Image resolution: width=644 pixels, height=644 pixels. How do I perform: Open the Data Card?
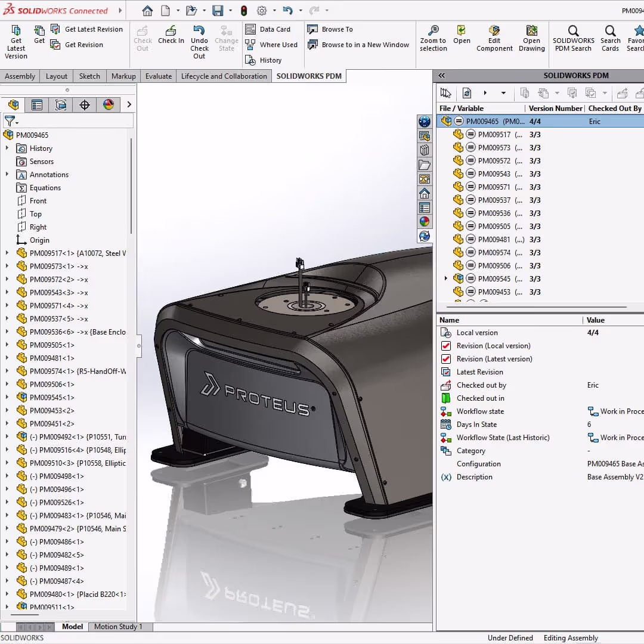[268, 29]
